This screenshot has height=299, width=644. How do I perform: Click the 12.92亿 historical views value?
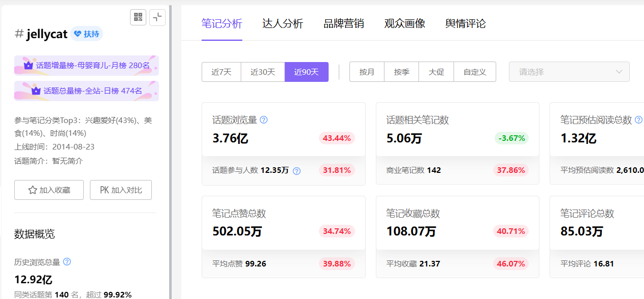34,280
